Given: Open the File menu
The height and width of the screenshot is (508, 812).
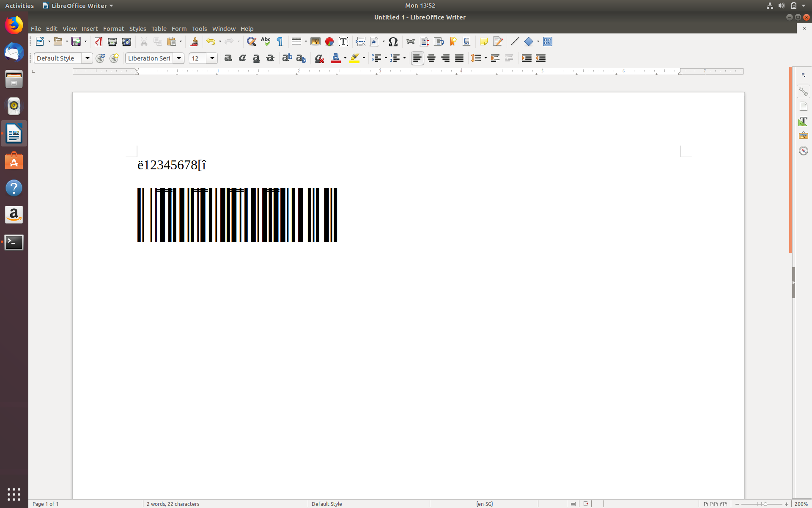Looking at the screenshot, I should [36, 28].
